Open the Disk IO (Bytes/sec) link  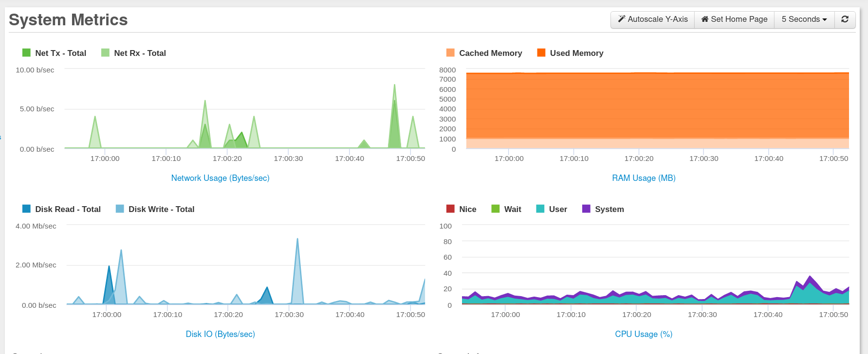pos(220,334)
